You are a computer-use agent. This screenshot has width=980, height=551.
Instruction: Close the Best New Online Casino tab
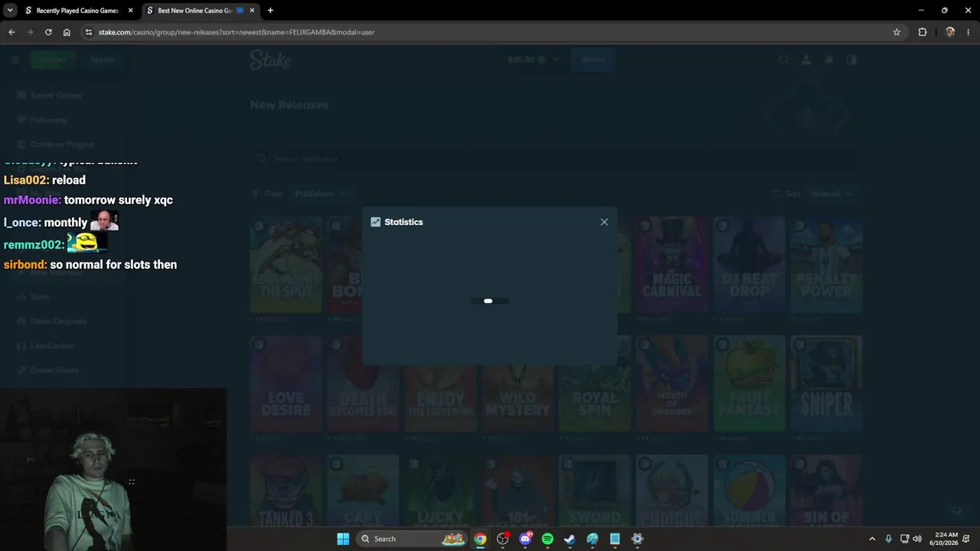[252, 11]
